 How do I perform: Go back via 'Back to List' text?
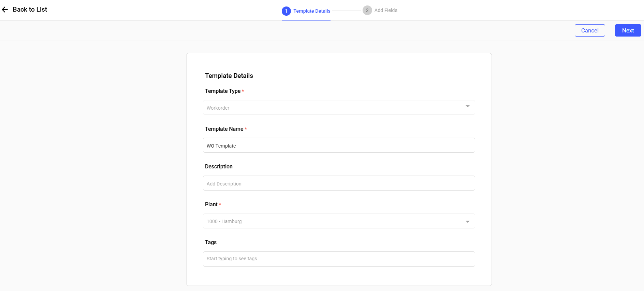[x=30, y=10]
